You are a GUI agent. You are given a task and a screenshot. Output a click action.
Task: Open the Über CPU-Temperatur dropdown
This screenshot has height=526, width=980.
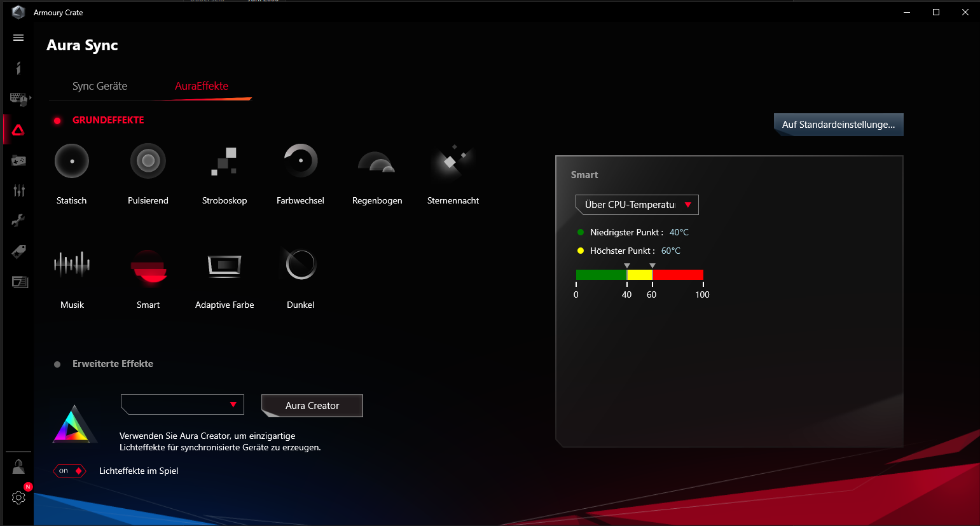click(x=637, y=205)
